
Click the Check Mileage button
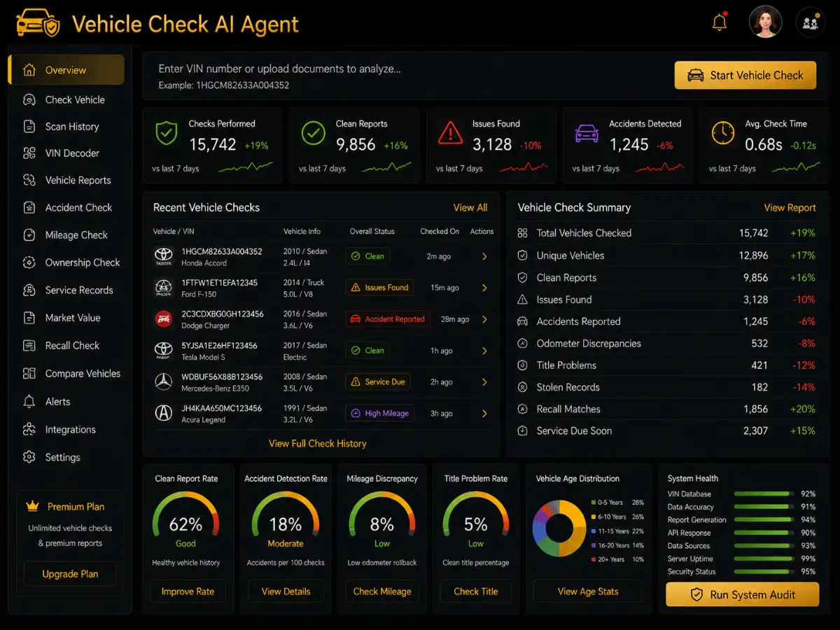coord(382,591)
